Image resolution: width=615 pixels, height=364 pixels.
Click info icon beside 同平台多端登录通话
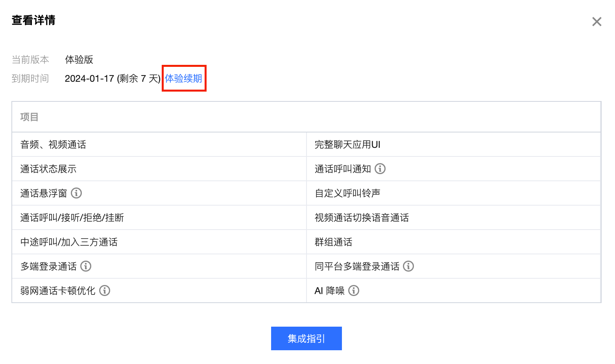[x=408, y=266]
